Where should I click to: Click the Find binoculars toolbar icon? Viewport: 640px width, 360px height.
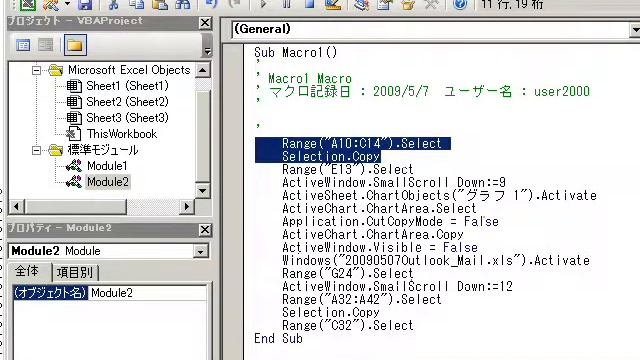click(183, 5)
